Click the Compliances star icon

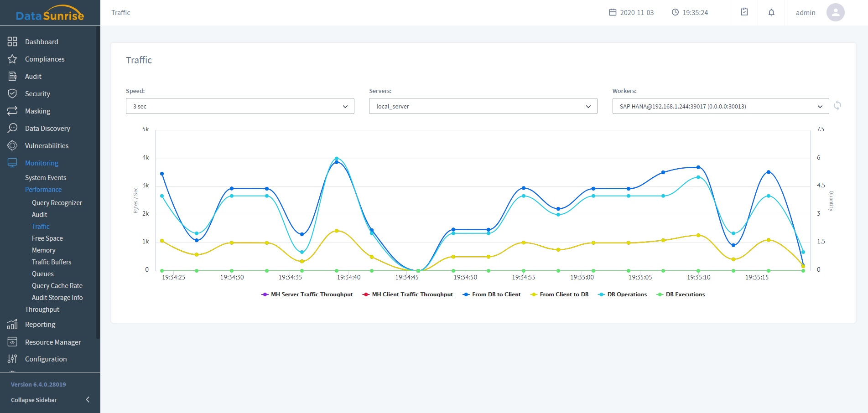tap(12, 59)
